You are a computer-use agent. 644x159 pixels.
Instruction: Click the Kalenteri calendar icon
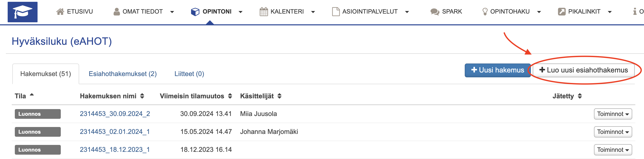point(264,12)
